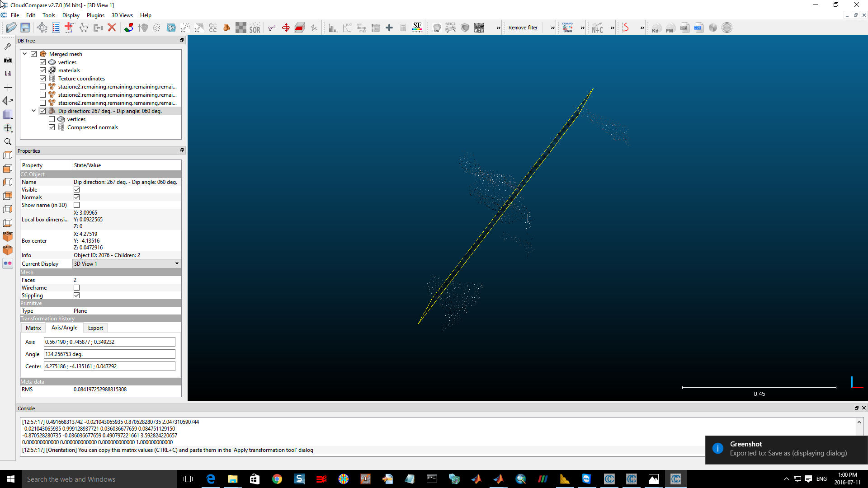Screen dimensions: 868x488
Task: Click the red X delete icon
Action: [x=112, y=28]
